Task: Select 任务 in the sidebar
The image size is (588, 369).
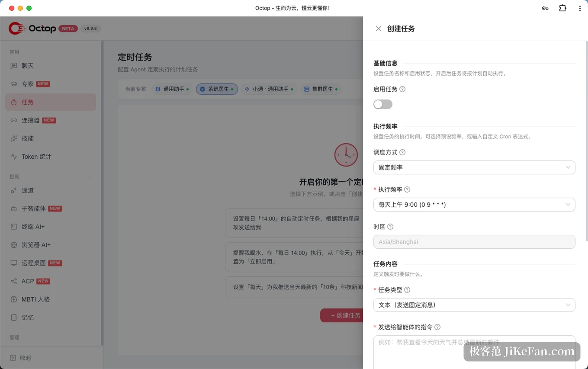Action: [51, 102]
